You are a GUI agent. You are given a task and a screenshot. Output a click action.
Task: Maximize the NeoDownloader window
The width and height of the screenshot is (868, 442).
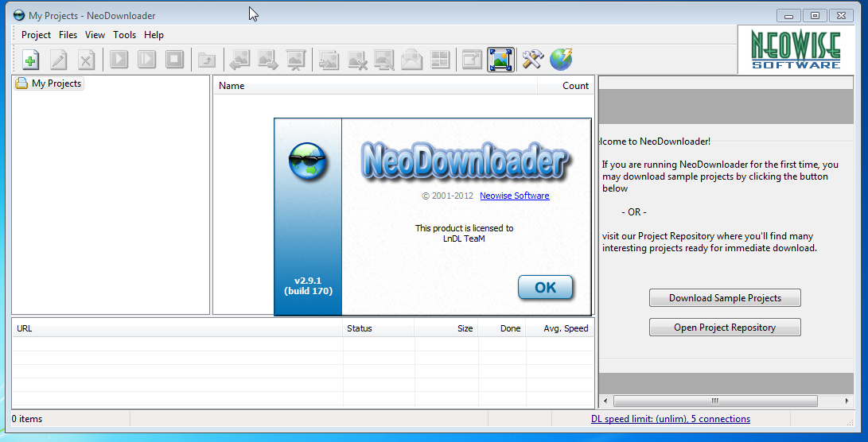tap(815, 15)
